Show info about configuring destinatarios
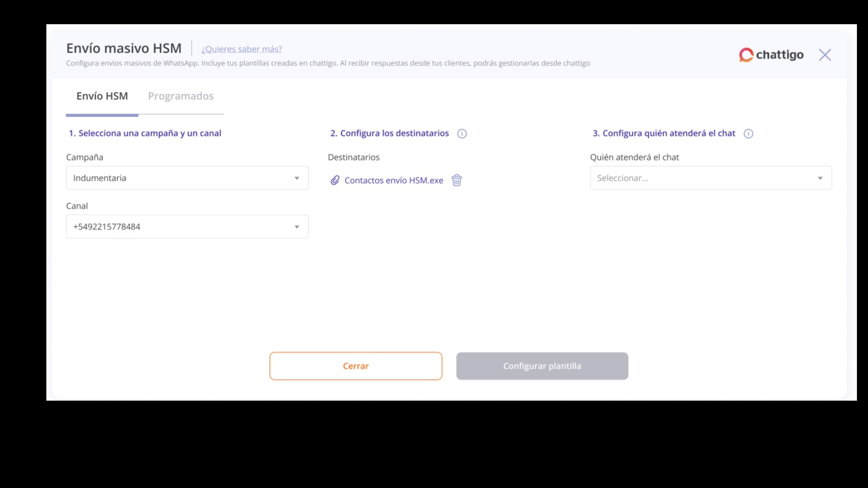This screenshot has height=488, width=868. 462,134
